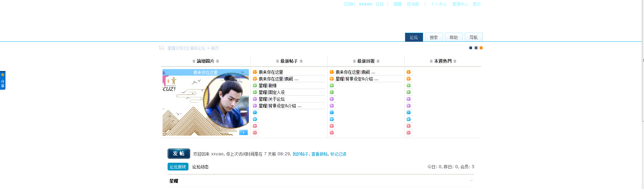
Task: Click rank 9 icon in 本週熱門 list
Action: (x=409, y=126)
